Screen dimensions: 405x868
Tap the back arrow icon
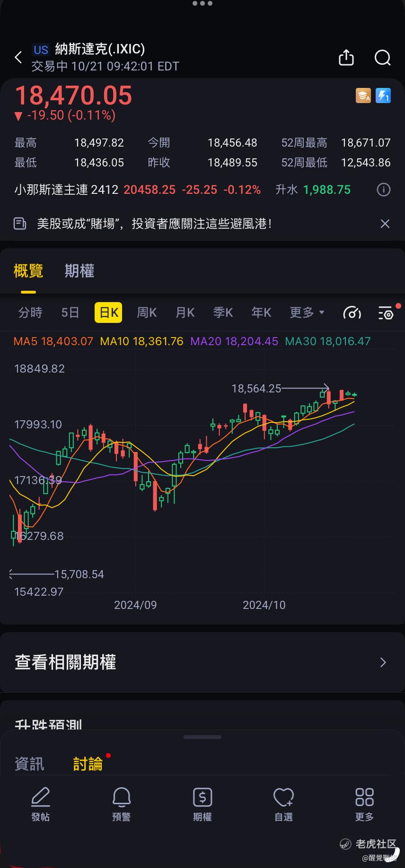[18, 58]
